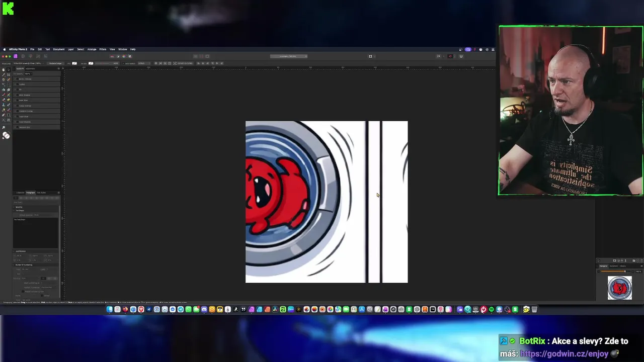Open Discord from the Dock
644x362 pixels.
204,309
